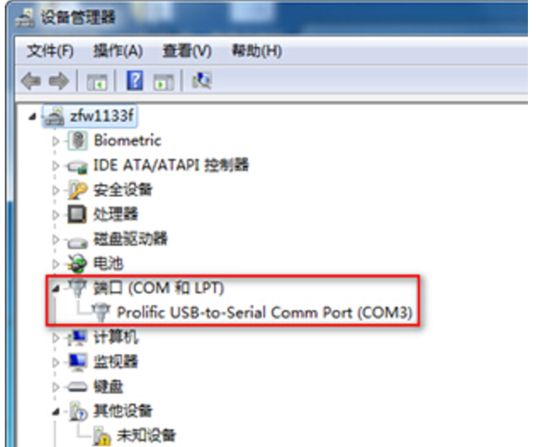Screen dimensions: 536x447
Task: Select the zfw1133f computer root node
Action: tap(102, 116)
